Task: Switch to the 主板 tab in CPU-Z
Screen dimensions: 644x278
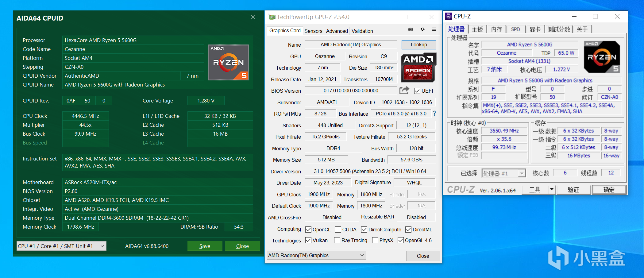Action: (477, 29)
